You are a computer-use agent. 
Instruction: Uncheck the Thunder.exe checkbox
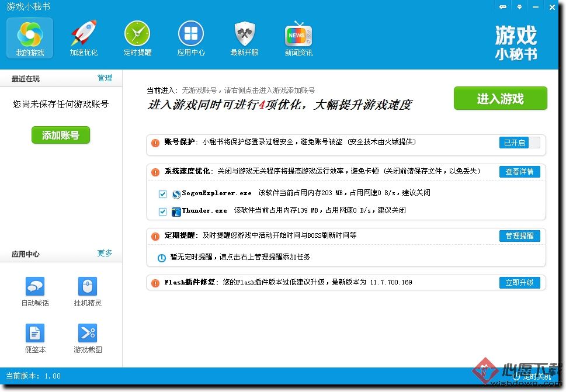pyautogui.click(x=163, y=211)
